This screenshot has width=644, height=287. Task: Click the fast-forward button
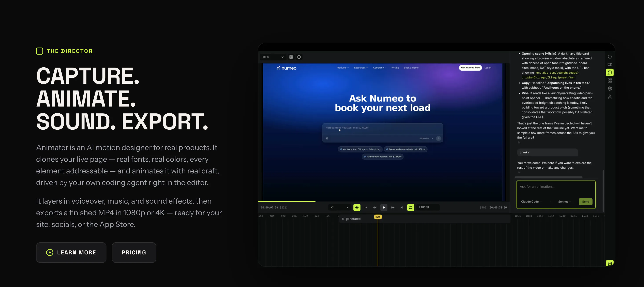[393, 207]
